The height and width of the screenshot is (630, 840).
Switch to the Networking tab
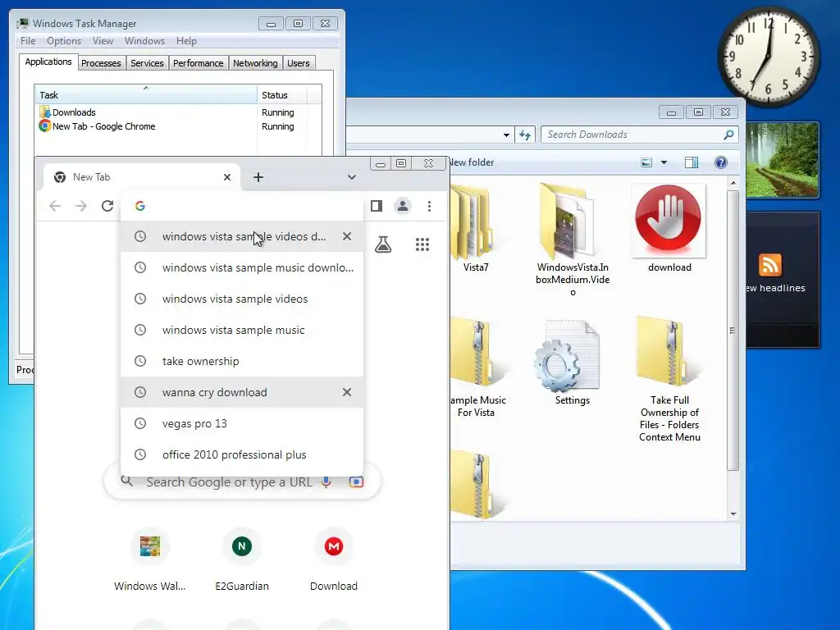(255, 63)
